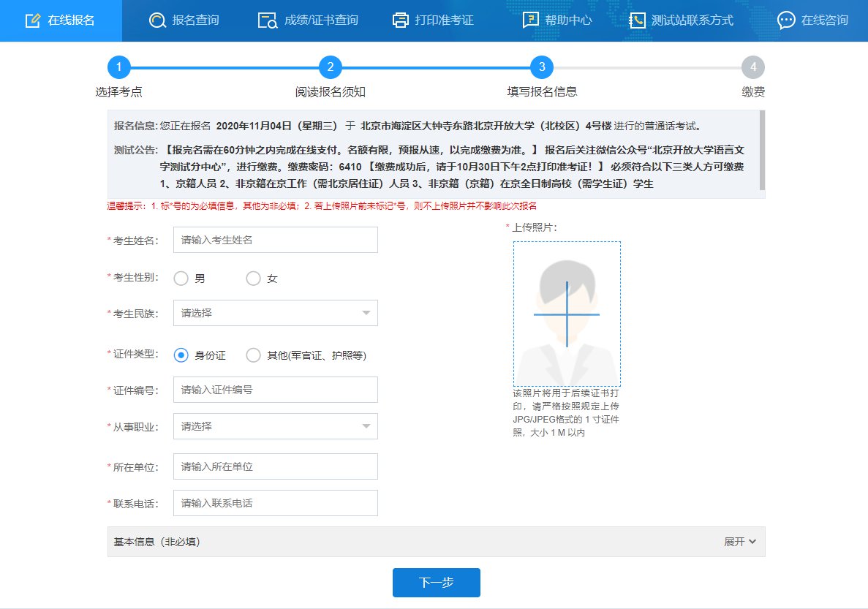Screen dimensions: 868x609
Task: Select 女 as gender
Action: pyautogui.click(x=254, y=279)
